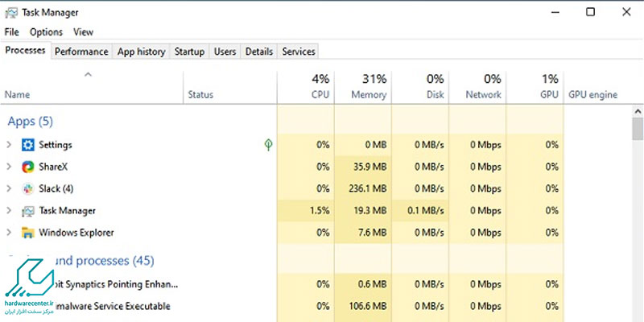This screenshot has width=644, height=322.
Task: Sort processes by Disk column header
Action: [x=420, y=87]
